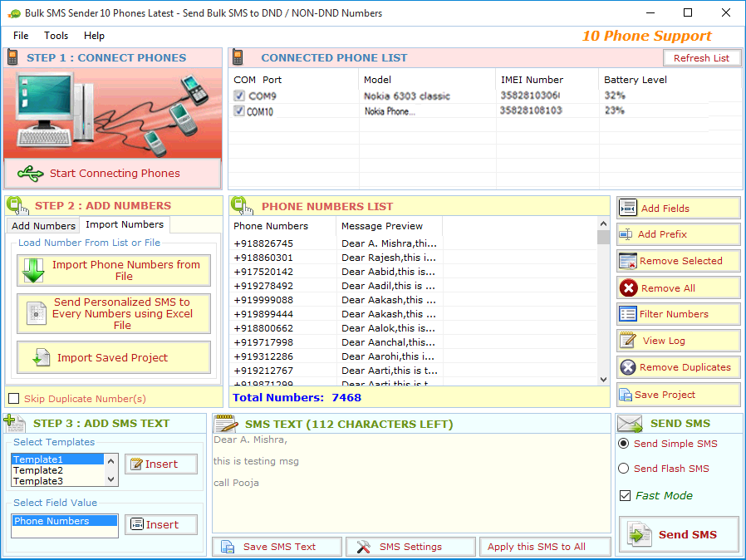Select Template1 in templates list
746x560 pixels.
coord(57,459)
